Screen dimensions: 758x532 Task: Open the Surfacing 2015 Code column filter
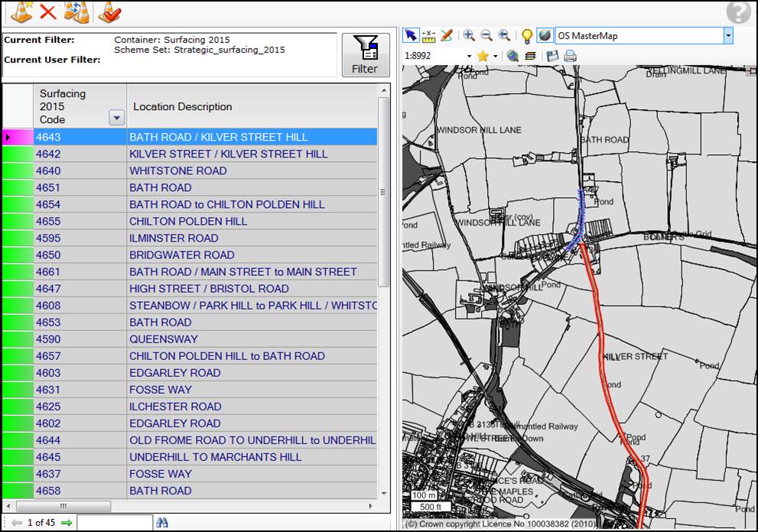(115, 117)
